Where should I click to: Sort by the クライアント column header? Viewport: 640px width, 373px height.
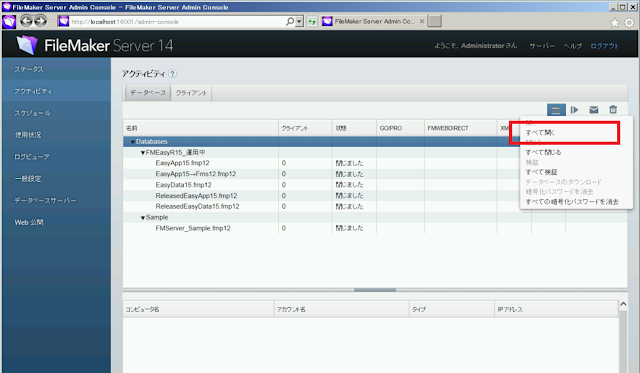(305, 128)
